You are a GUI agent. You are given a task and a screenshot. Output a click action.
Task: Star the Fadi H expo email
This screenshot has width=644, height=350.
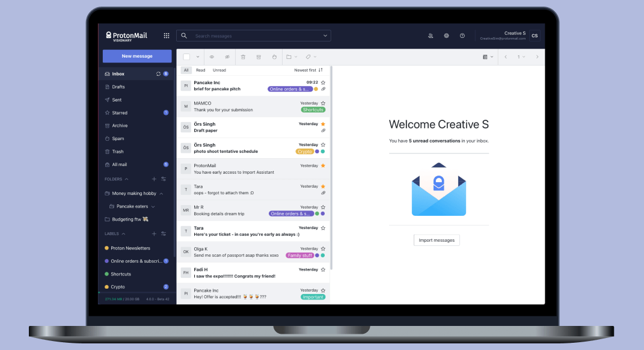click(324, 269)
